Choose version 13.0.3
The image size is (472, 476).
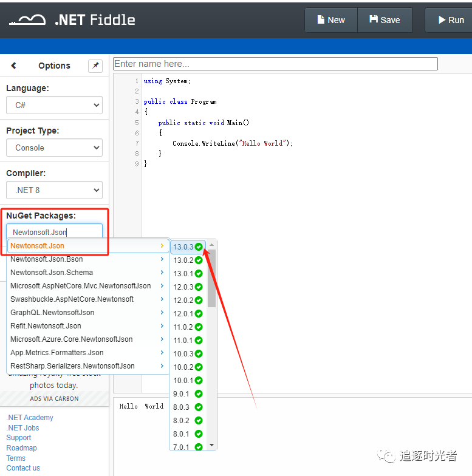point(188,246)
